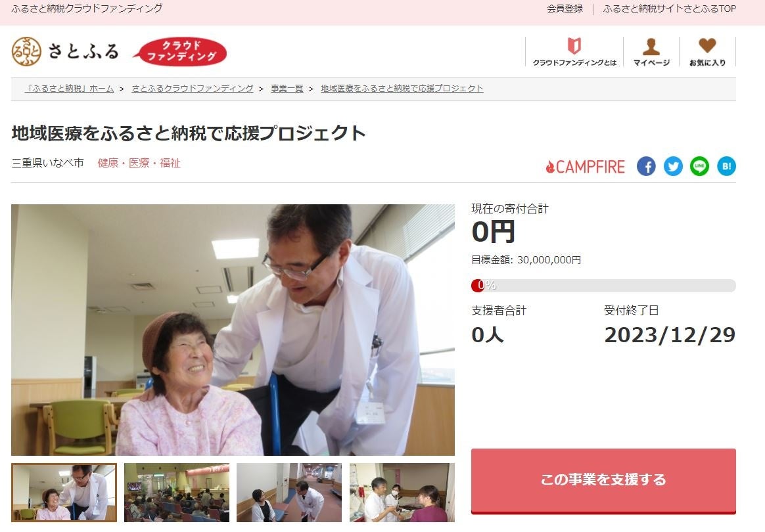765x532 pixels.
Task: Share project via LINE
Action: (x=699, y=166)
